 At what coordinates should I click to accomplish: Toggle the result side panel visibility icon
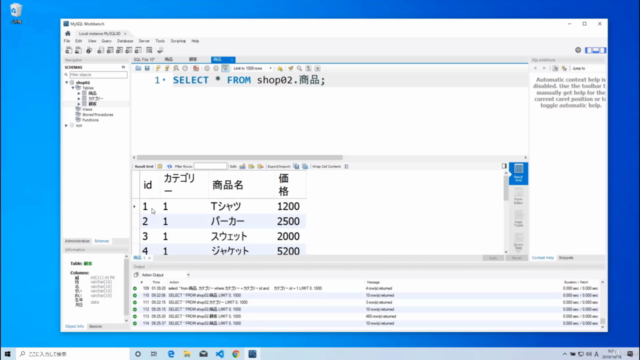[x=504, y=166]
